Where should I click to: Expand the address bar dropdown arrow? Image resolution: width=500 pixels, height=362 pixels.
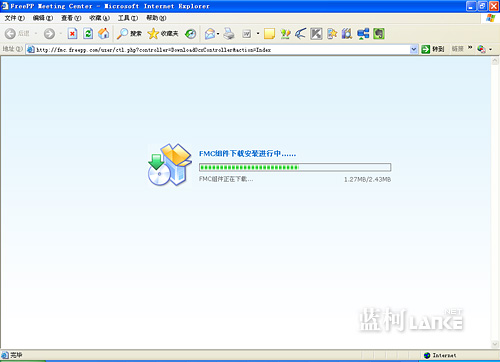tap(413, 49)
